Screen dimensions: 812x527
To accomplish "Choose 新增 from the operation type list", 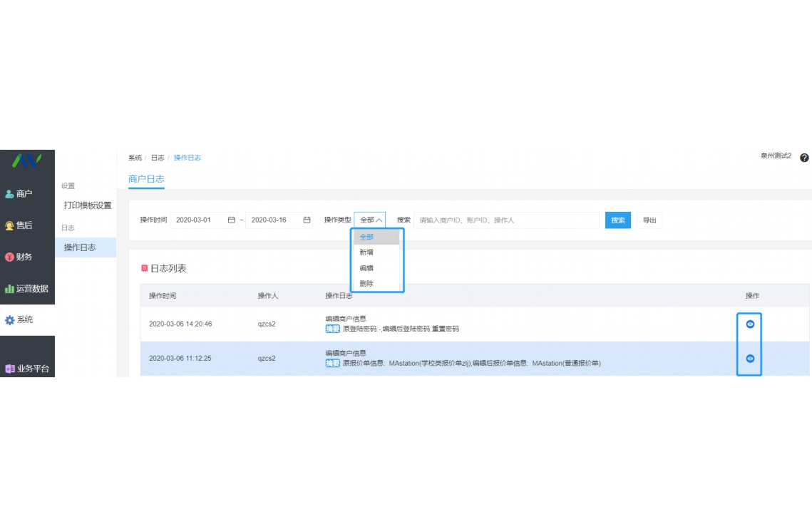I will [366, 252].
